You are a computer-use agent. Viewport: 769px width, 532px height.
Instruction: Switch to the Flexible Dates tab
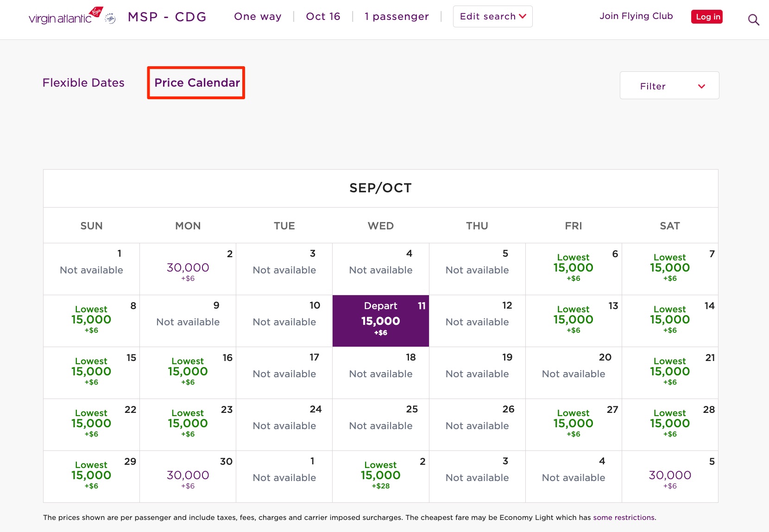coord(83,82)
